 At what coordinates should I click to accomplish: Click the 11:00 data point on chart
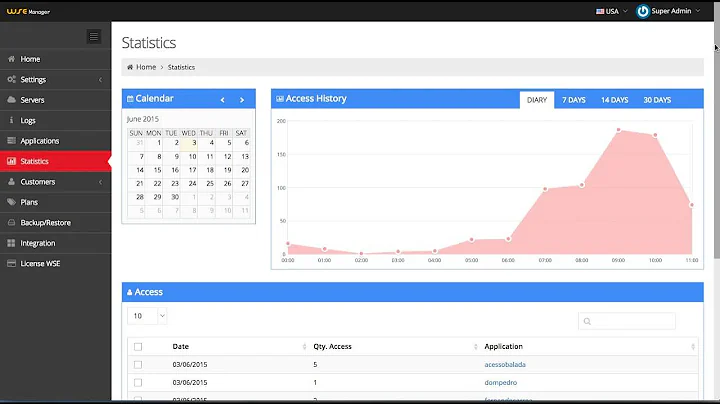point(692,205)
